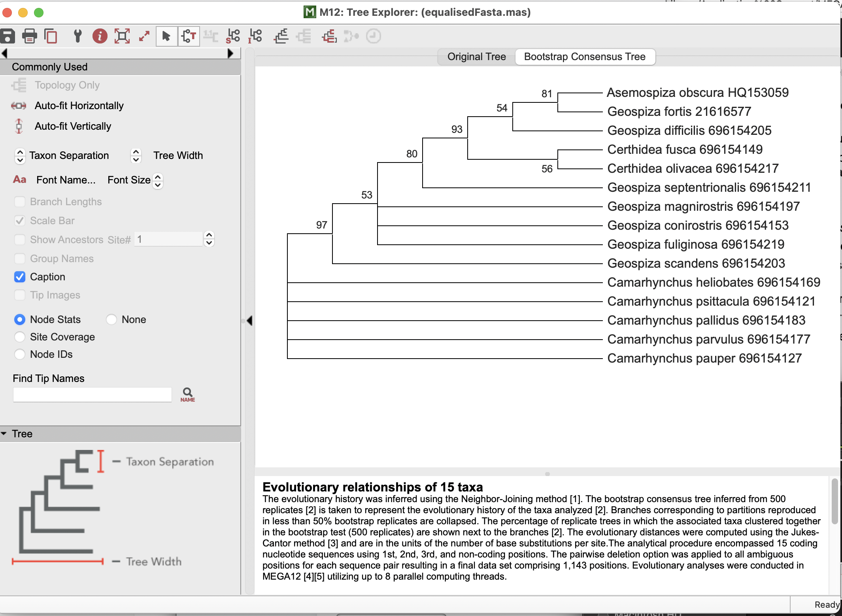
Task: Collapse the side panel with black arrow
Action: 249,321
